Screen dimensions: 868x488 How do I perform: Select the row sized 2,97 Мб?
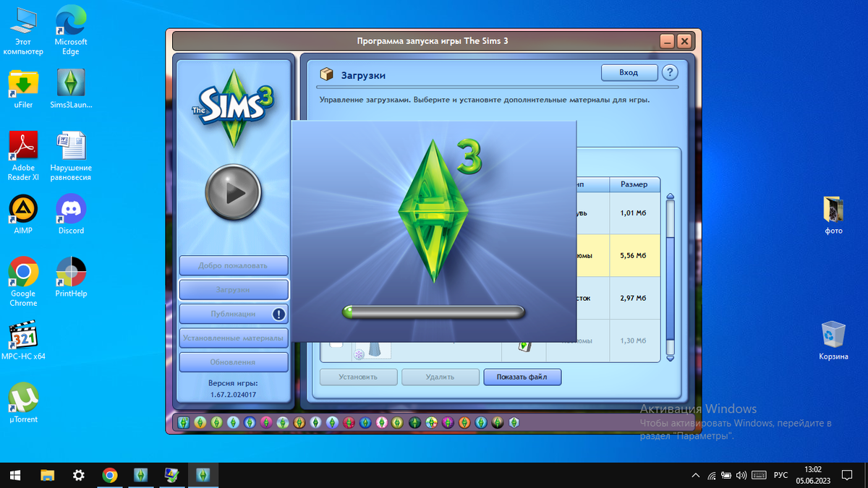point(619,298)
